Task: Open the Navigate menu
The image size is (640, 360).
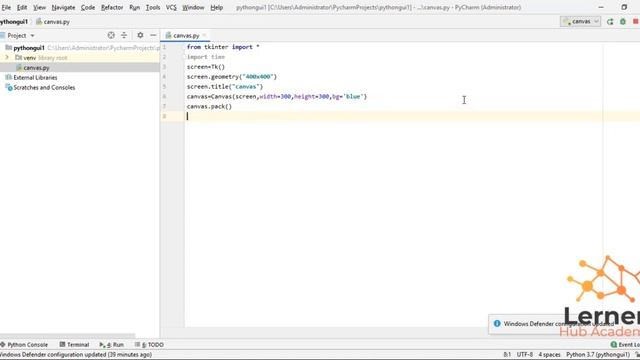Action: point(63,7)
